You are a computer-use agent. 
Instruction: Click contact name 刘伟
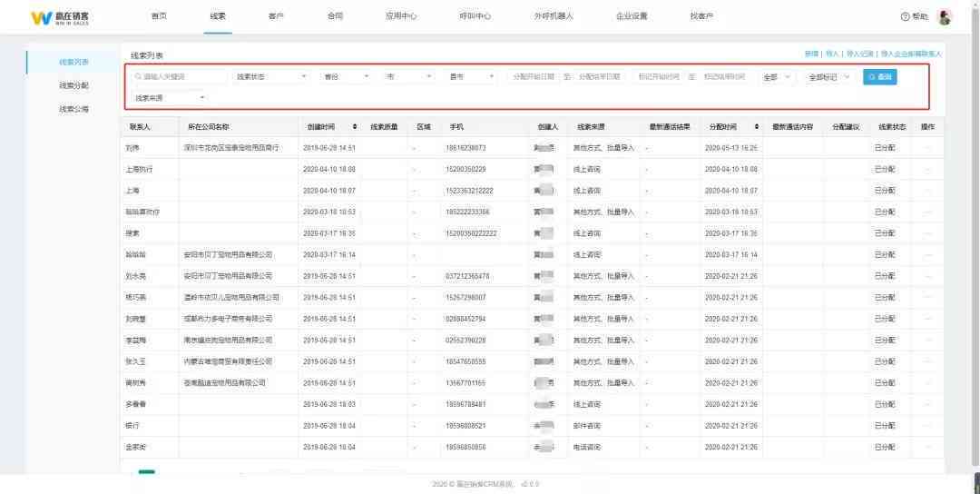[132, 148]
